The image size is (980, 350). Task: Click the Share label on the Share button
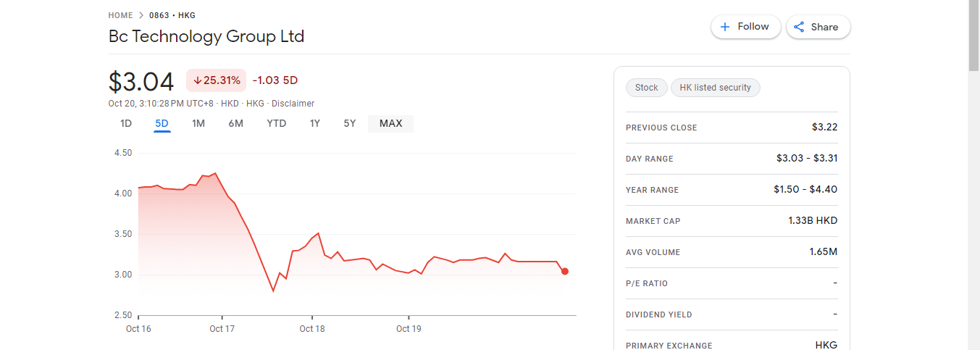824,27
